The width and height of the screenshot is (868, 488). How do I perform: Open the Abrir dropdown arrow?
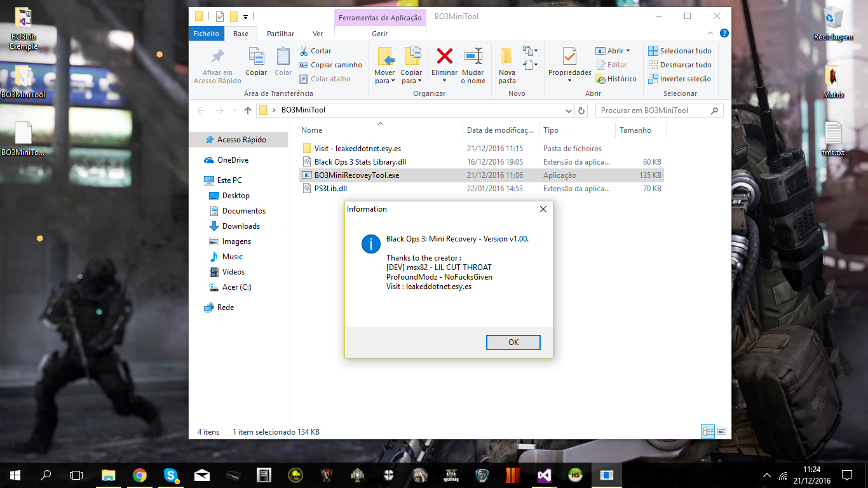628,51
